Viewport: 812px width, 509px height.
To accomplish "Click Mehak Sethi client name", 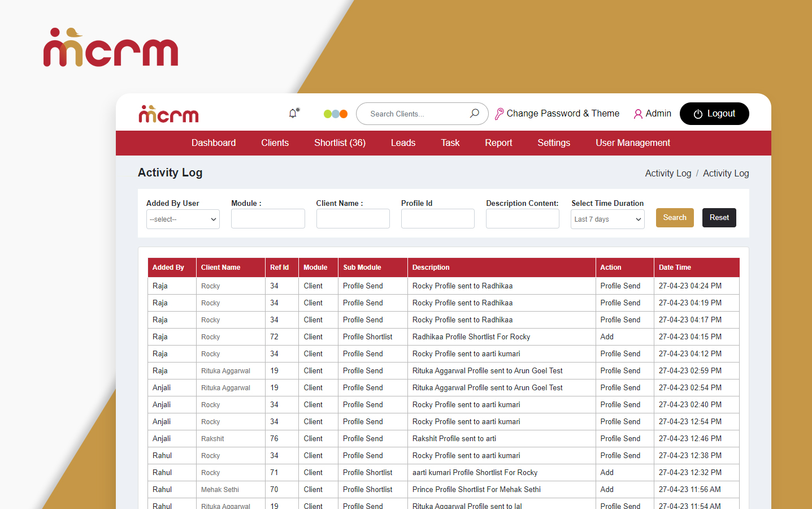I will click(220, 490).
